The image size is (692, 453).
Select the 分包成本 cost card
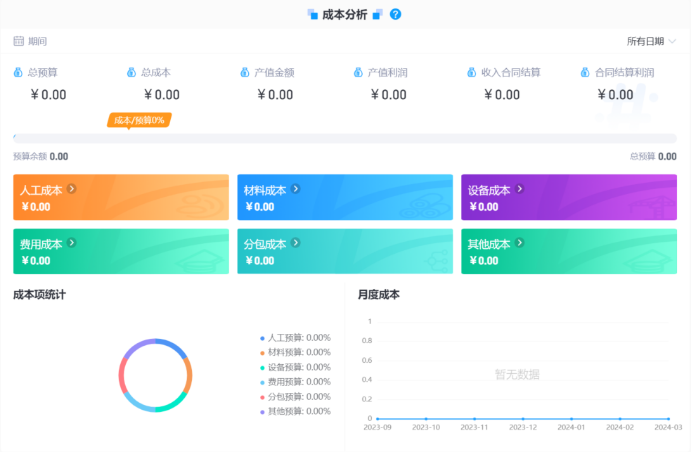[x=344, y=251]
